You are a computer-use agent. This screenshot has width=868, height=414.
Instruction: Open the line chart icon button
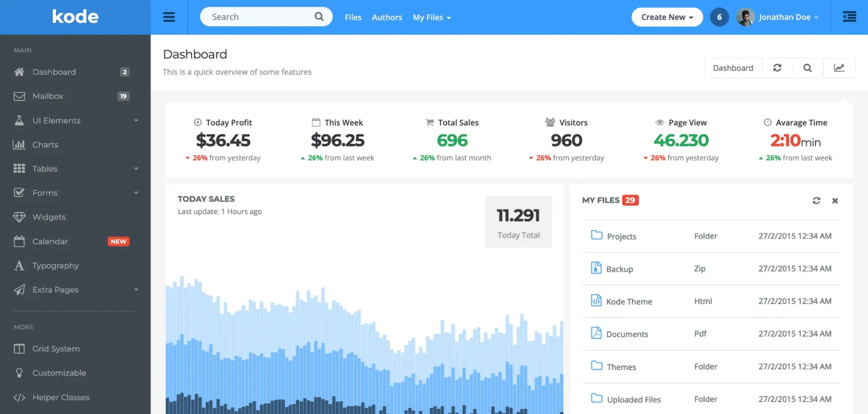[x=839, y=68]
